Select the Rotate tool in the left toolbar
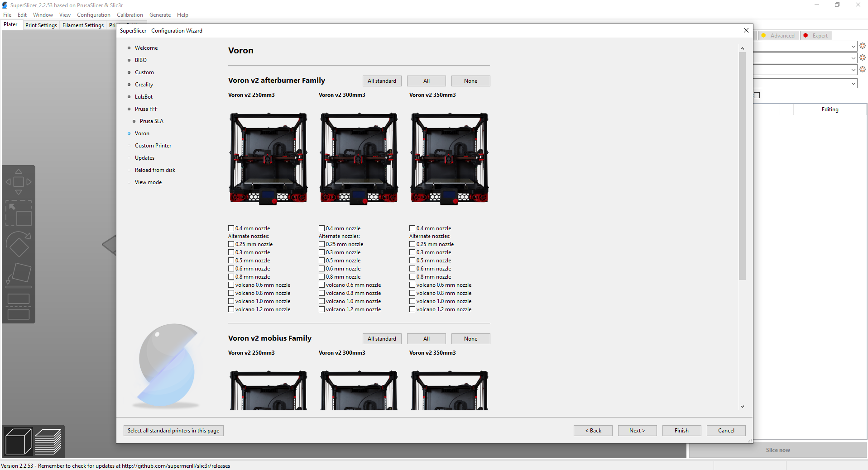 19,244
